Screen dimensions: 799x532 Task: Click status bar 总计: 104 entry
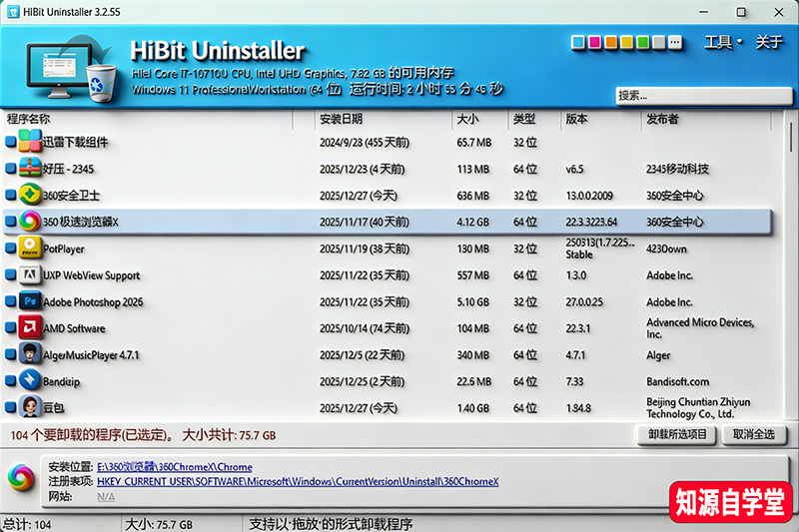tap(28, 524)
